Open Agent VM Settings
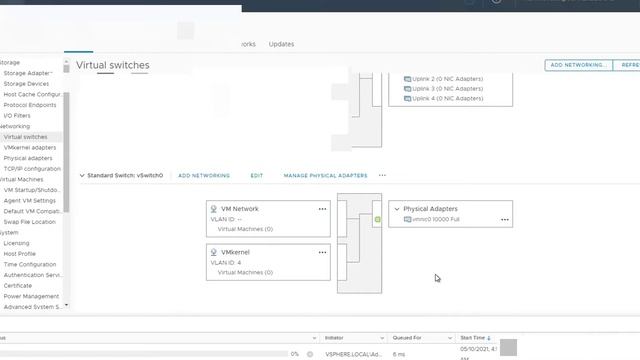Viewport: 640px width, 360px height. point(29,200)
